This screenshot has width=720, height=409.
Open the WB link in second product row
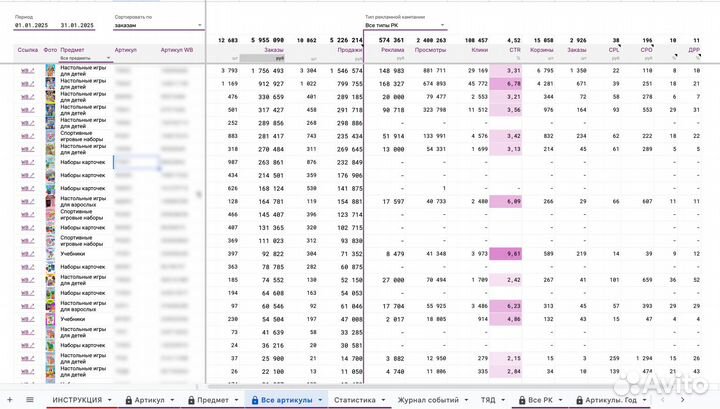(x=28, y=84)
